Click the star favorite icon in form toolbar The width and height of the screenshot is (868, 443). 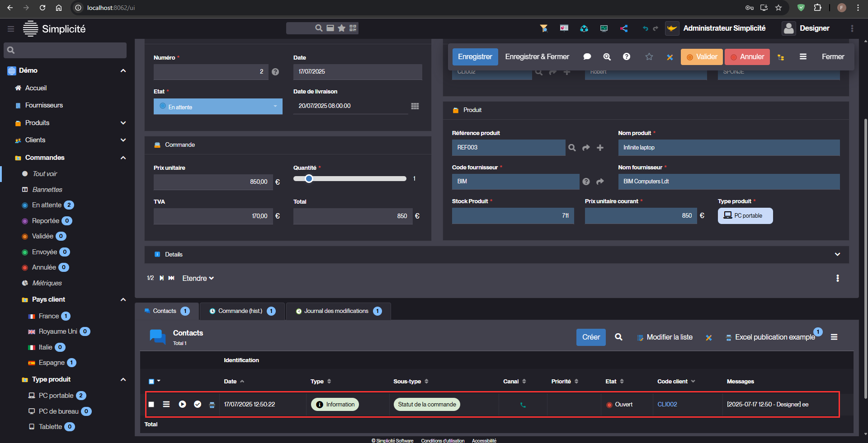(649, 57)
